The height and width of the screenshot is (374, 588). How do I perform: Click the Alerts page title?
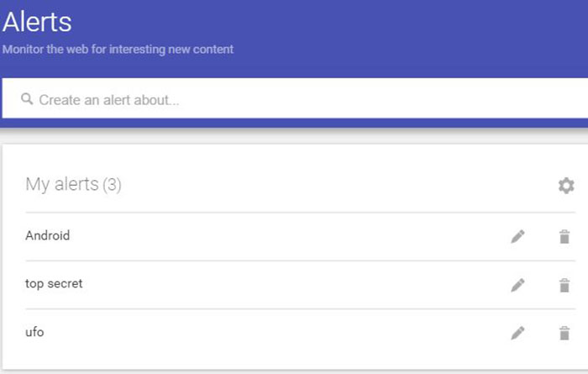(37, 22)
